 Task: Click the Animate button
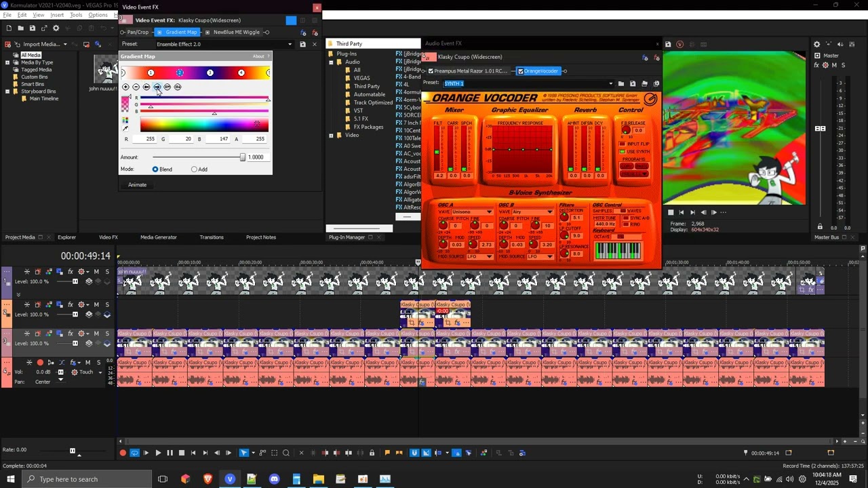[x=137, y=184]
